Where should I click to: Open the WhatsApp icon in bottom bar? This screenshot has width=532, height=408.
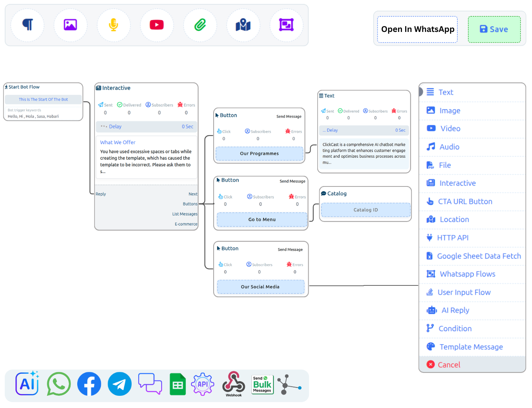[59, 384]
